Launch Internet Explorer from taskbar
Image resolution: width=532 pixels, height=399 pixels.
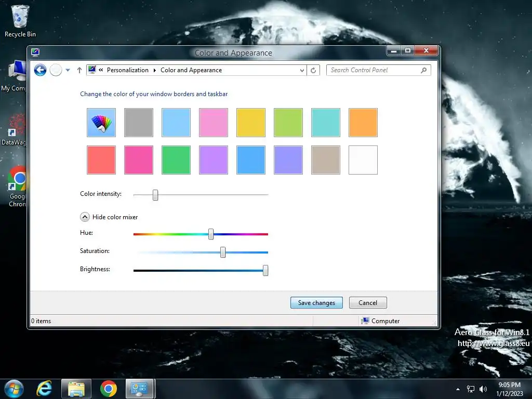[x=45, y=389]
